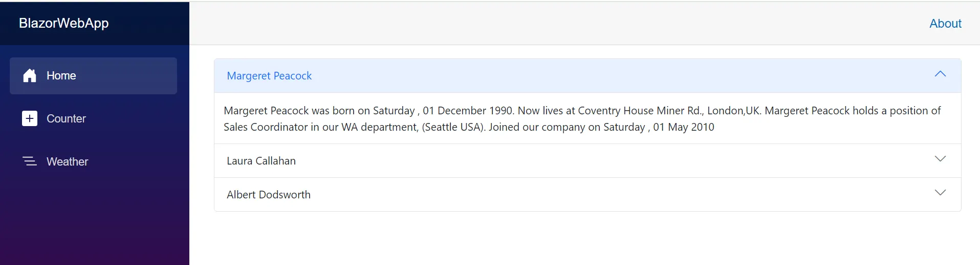
Task: Click the BlazorWebApp brand title
Action: click(64, 23)
